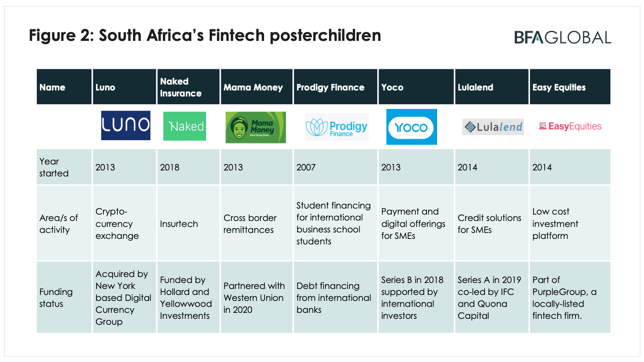Image resolution: width=644 pixels, height=362 pixels.
Task: Select the Easy Equities header cell
Action: point(570,87)
